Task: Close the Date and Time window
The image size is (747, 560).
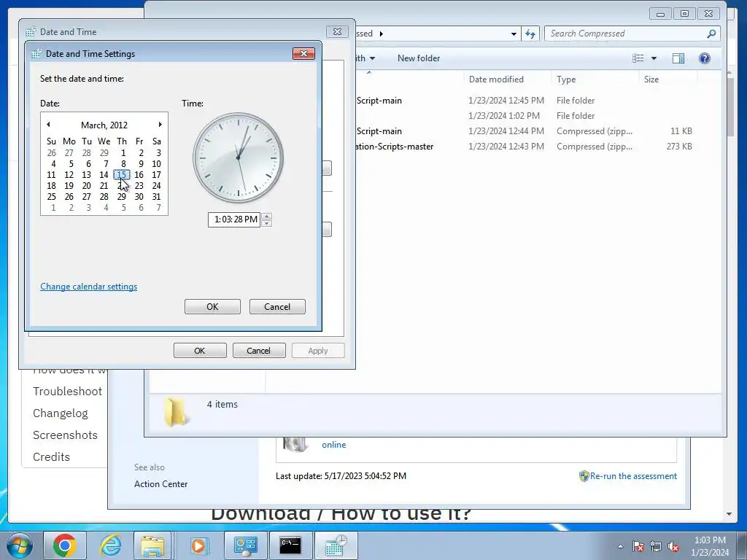Action: tap(337, 32)
